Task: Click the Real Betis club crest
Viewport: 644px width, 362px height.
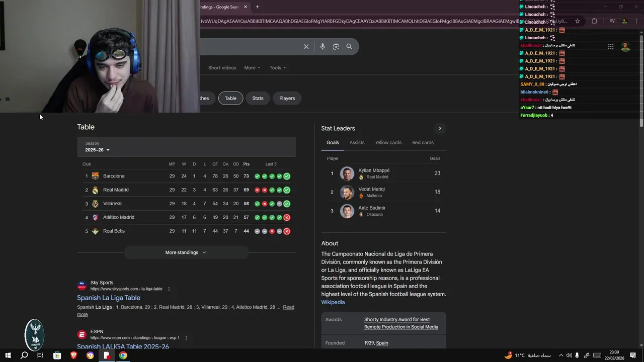Action: [x=95, y=231]
